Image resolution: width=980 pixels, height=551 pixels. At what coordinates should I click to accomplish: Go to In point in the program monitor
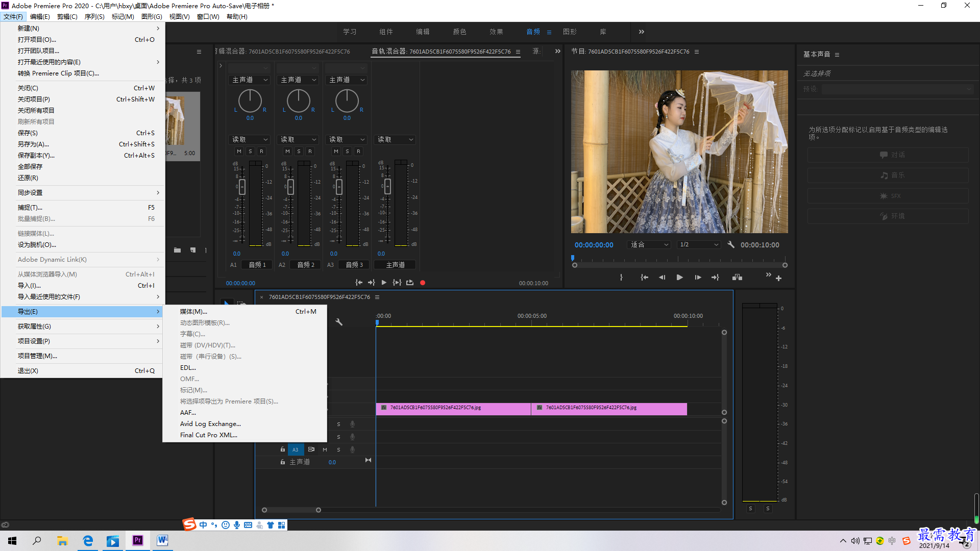coord(644,278)
